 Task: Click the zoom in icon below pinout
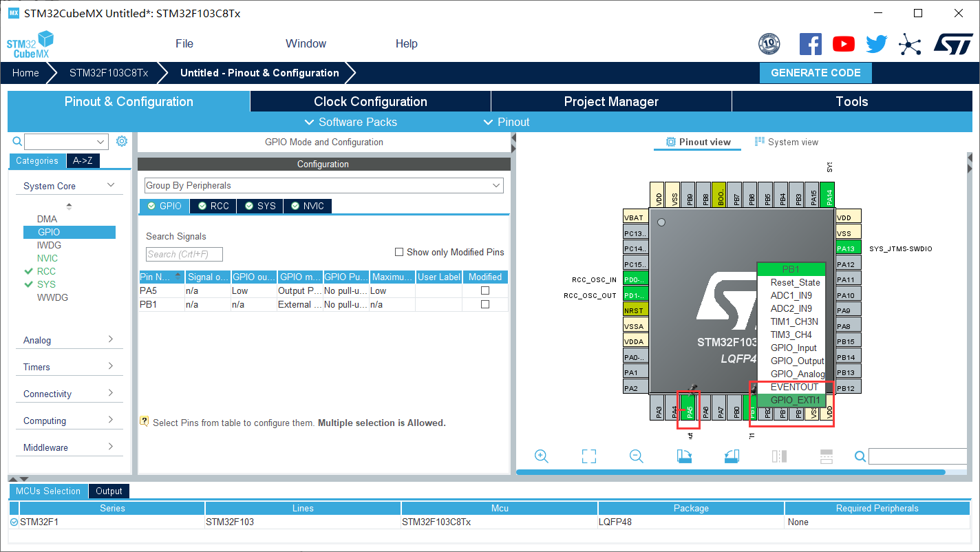541,456
